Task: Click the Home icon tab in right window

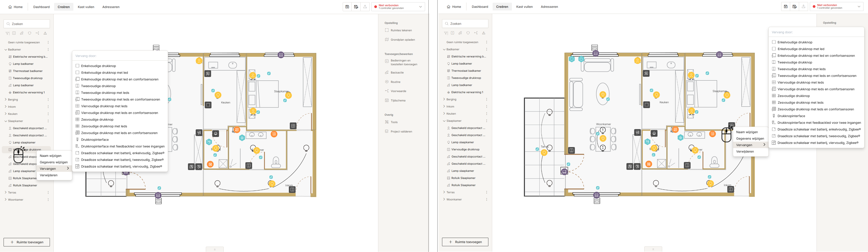Action: point(453,7)
